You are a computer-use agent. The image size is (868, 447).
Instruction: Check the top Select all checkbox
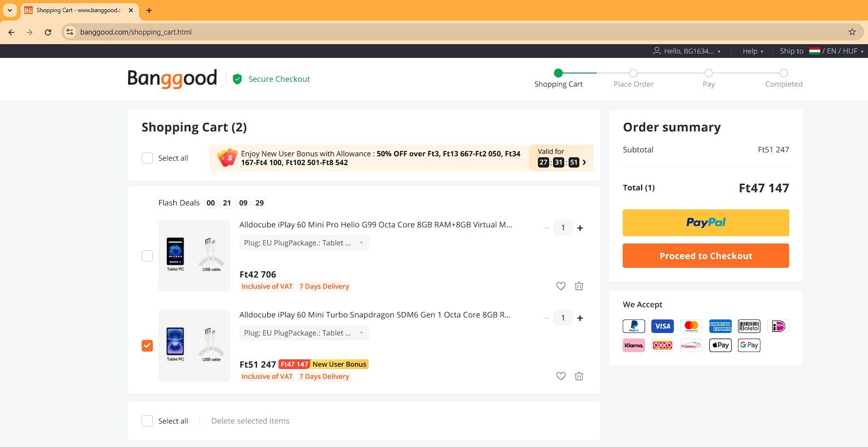[147, 158]
